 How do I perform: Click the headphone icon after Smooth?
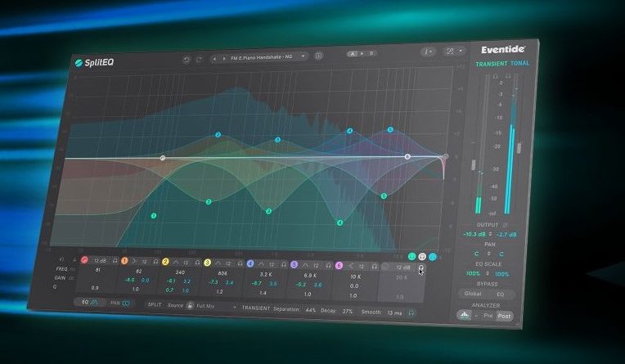pos(411,313)
